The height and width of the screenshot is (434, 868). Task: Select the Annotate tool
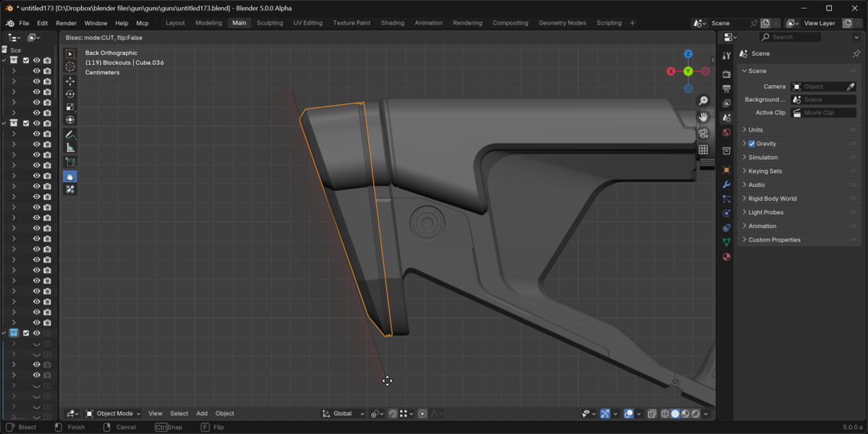(70, 135)
